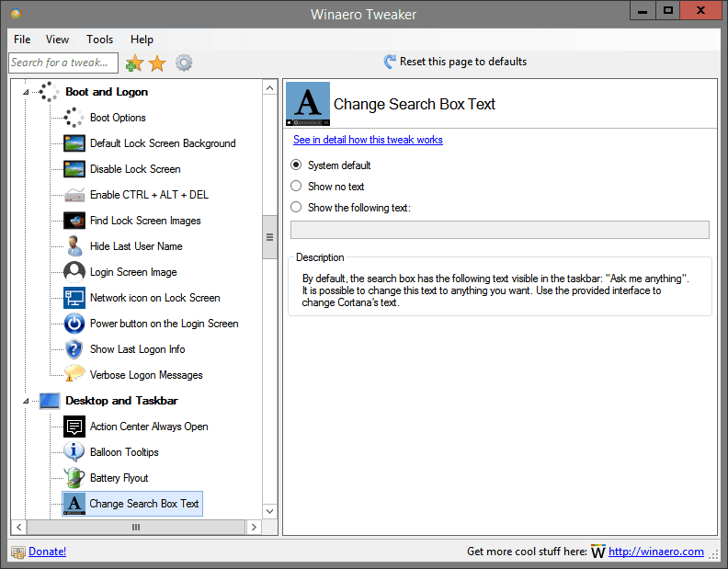This screenshot has height=569, width=728.
Task: Click the tree horizontal scroll right arrow
Action: pos(254,528)
